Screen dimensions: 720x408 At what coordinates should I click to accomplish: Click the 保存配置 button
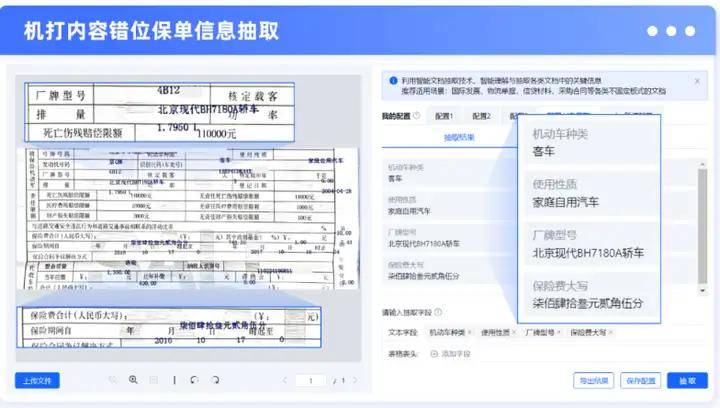pyautogui.click(x=641, y=380)
